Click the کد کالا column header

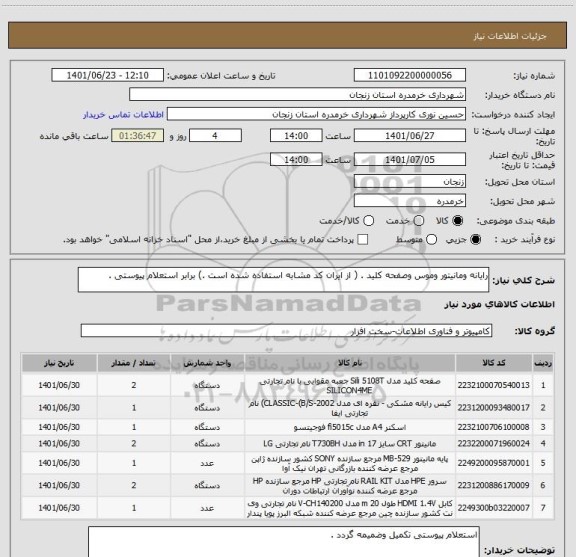click(494, 363)
